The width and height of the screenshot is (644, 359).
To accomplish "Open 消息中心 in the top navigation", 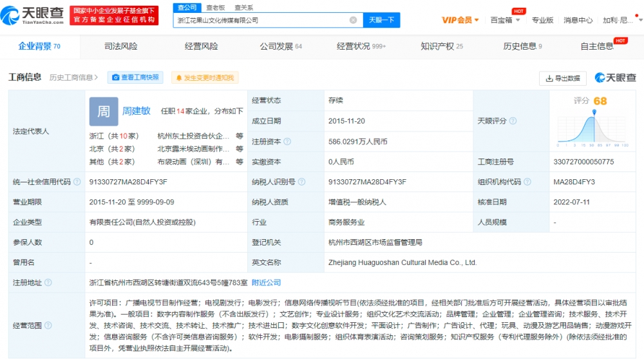I will pyautogui.click(x=578, y=20).
